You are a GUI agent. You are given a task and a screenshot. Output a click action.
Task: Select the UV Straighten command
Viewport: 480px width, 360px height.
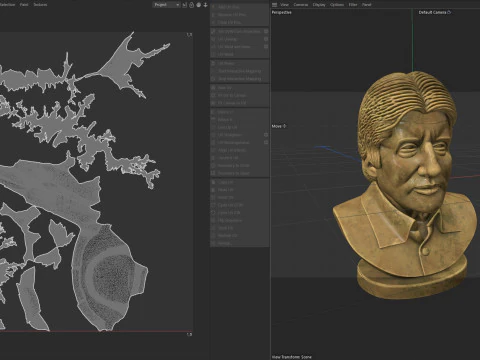(237, 135)
